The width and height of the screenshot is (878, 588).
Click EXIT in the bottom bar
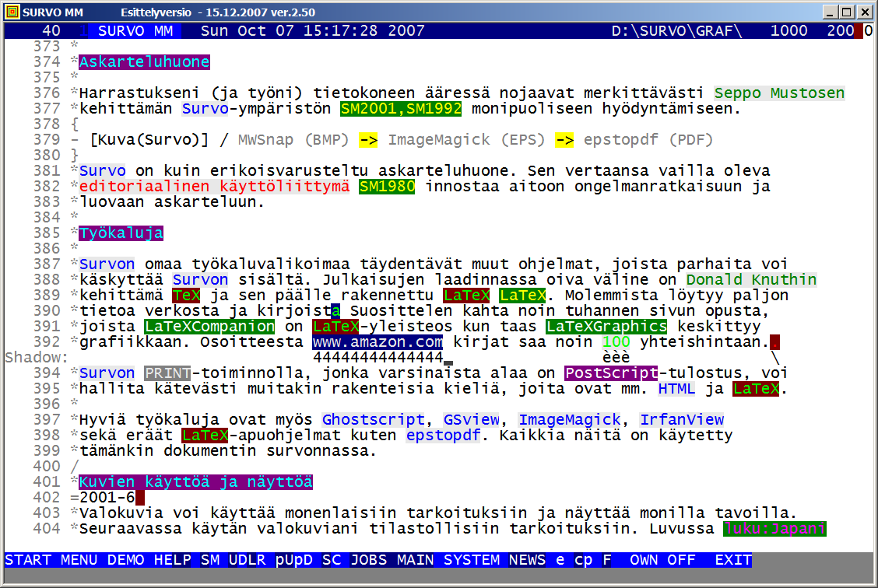pyautogui.click(x=733, y=560)
